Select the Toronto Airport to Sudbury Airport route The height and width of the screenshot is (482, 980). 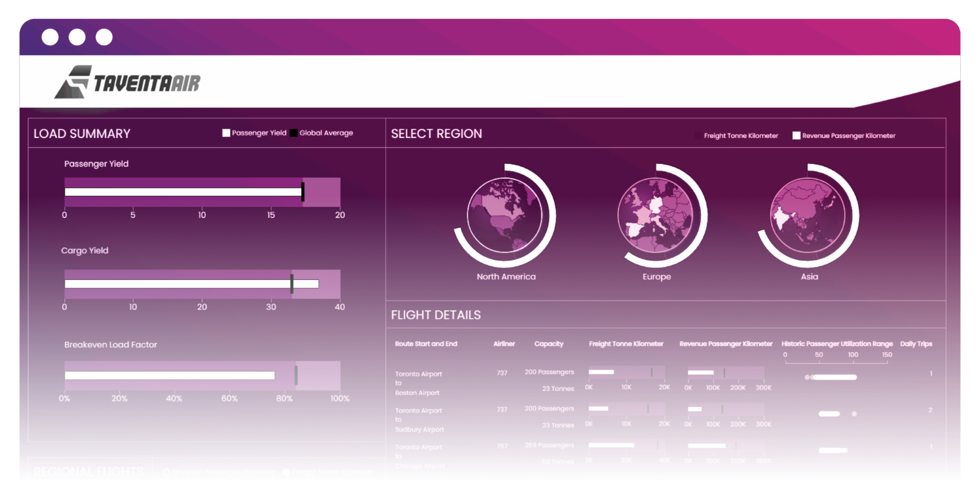click(x=420, y=420)
